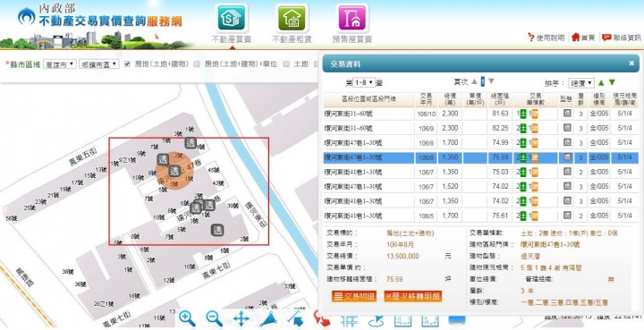Go to next page with down triangle
644x330 pixels.
[x=491, y=81]
